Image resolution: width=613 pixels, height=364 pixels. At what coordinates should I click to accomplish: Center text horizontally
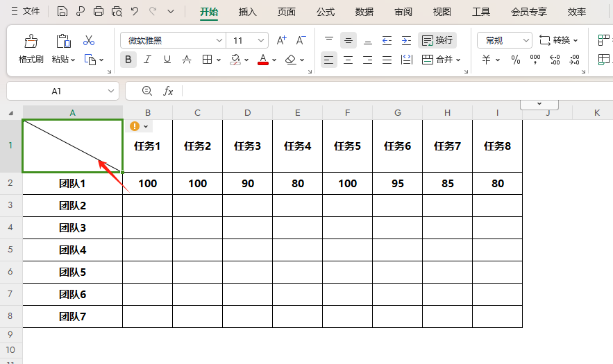click(348, 60)
